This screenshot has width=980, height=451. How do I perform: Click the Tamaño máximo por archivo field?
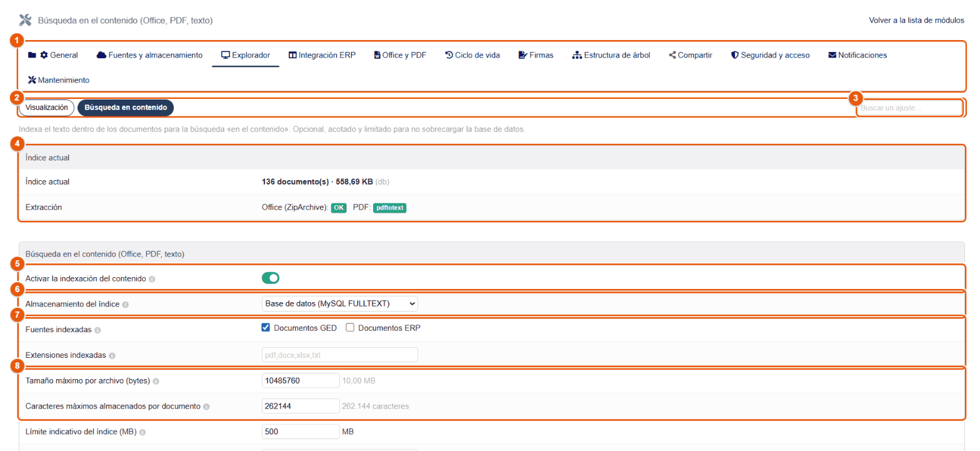point(301,380)
